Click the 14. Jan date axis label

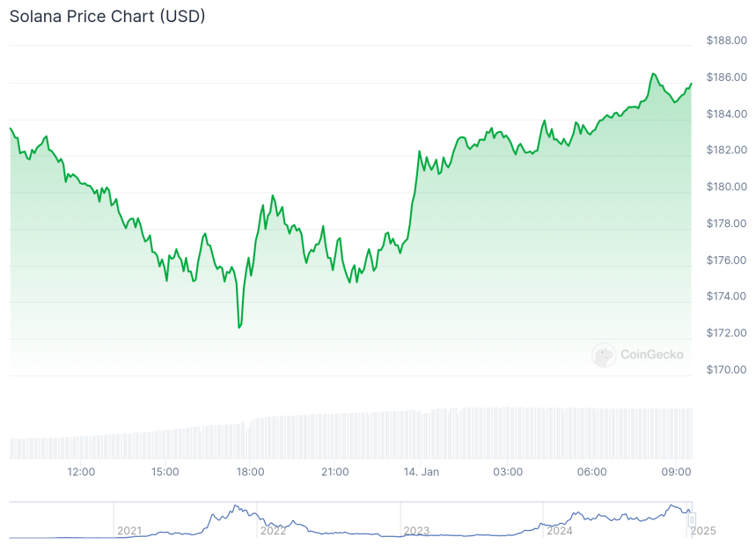click(420, 472)
